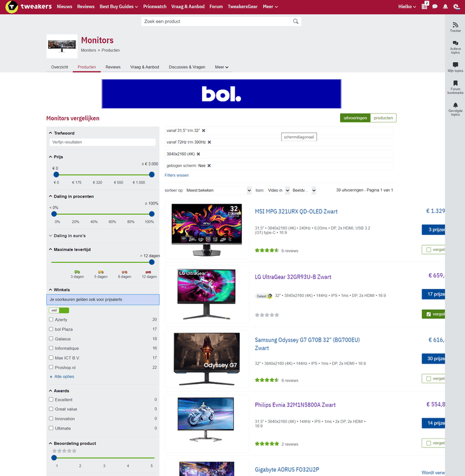Click the Beoordeling product slider handle

(x=54, y=458)
